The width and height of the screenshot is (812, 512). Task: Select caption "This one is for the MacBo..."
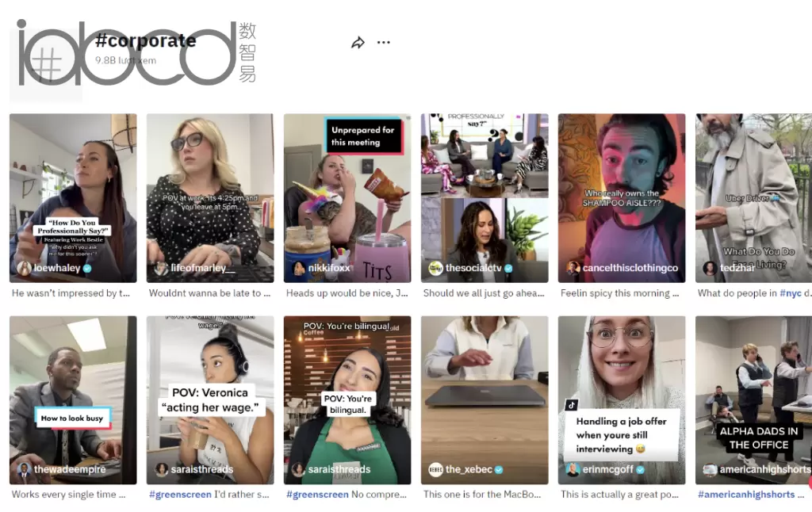click(482, 495)
